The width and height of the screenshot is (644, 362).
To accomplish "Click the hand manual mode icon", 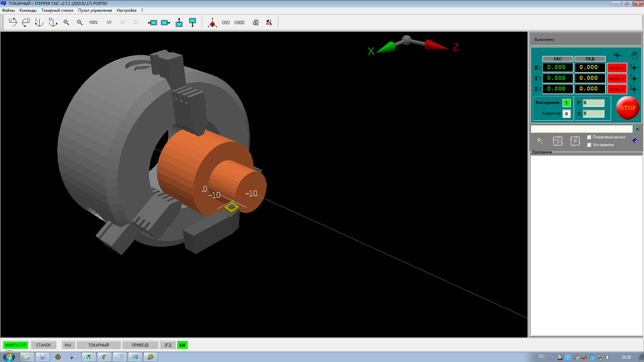I will [634, 55].
